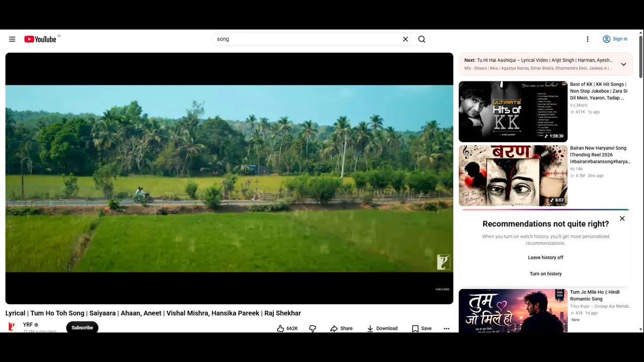This screenshot has width=644, height=362.
Task: Click the 'Recommendations not quite right?' heading
Action: click(545, 224)
